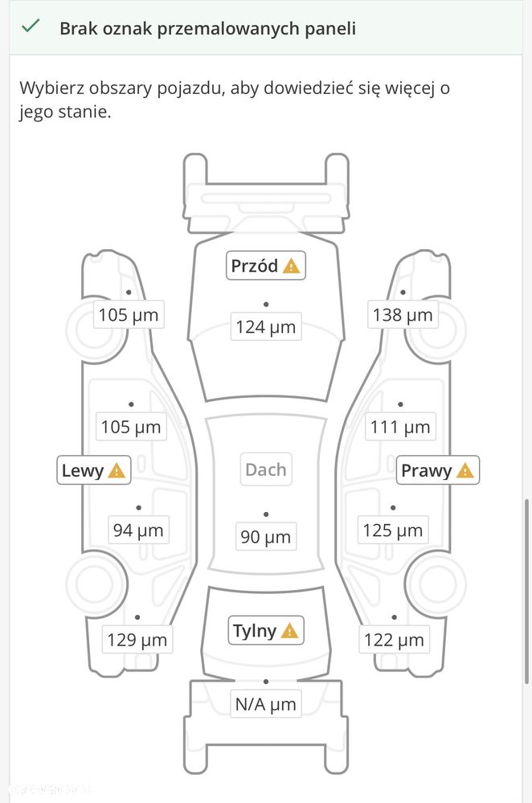Click the warning triangle on Lewy label
The height and width of the screenshot is (803, 532).
click(117, 470)
